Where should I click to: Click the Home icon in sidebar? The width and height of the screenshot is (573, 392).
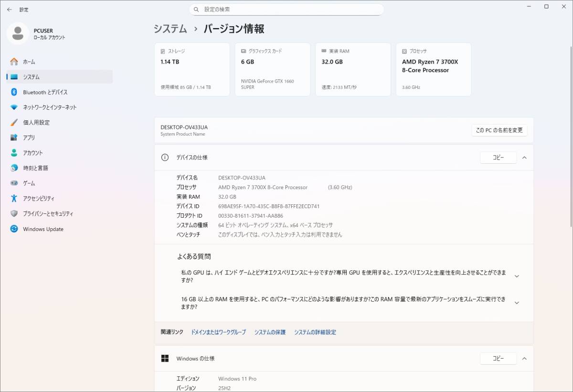14,62
